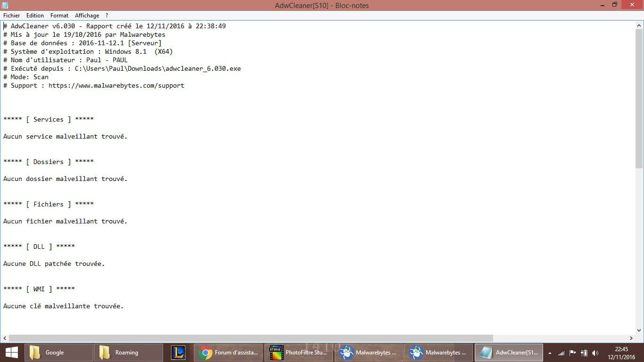644x362 pixels.
Task: Click "Aucun dossier malveillant trouvé."
Action: [66, 179]
